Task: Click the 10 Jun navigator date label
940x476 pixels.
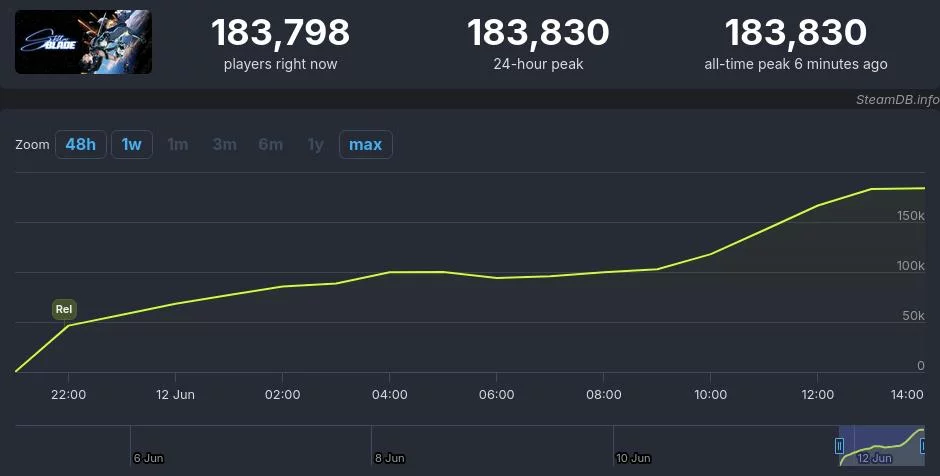Action: [633, 458]
